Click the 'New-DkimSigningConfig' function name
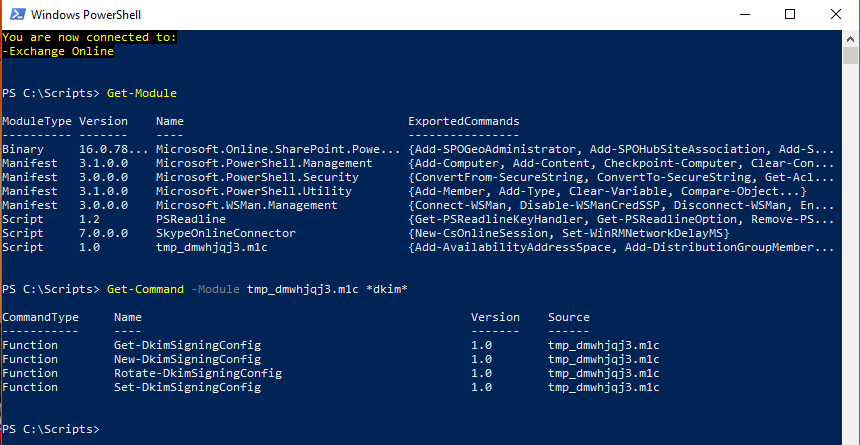This screenshot has height=445, width=860. (188, 359)
